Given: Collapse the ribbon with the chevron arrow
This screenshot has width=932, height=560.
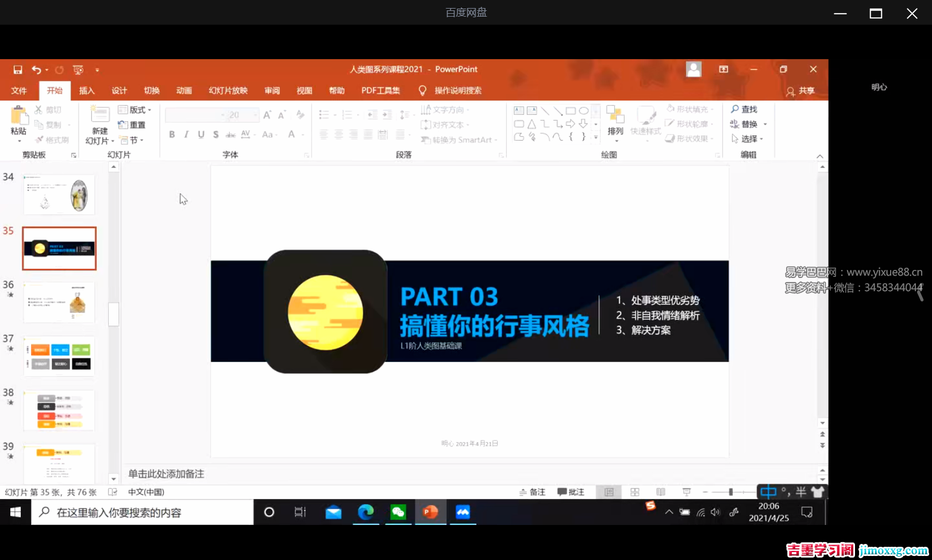Looking at the screenshot, I should tap(820, 156).
